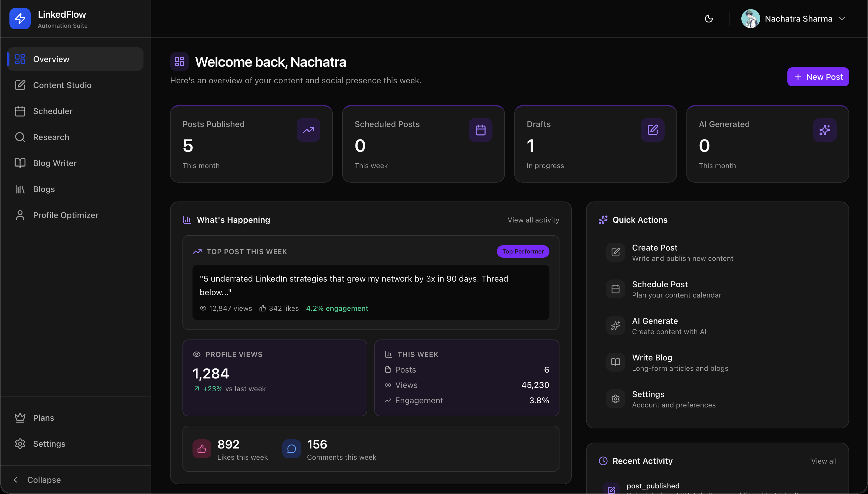
Task: Click the Profile Views count 1,284
Action: tap(211, 373)
